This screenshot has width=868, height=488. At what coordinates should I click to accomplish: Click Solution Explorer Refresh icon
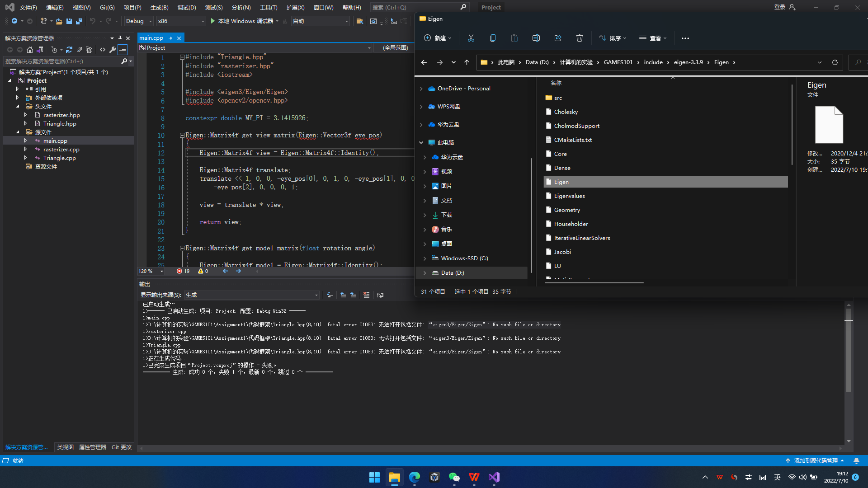point(69,50)
